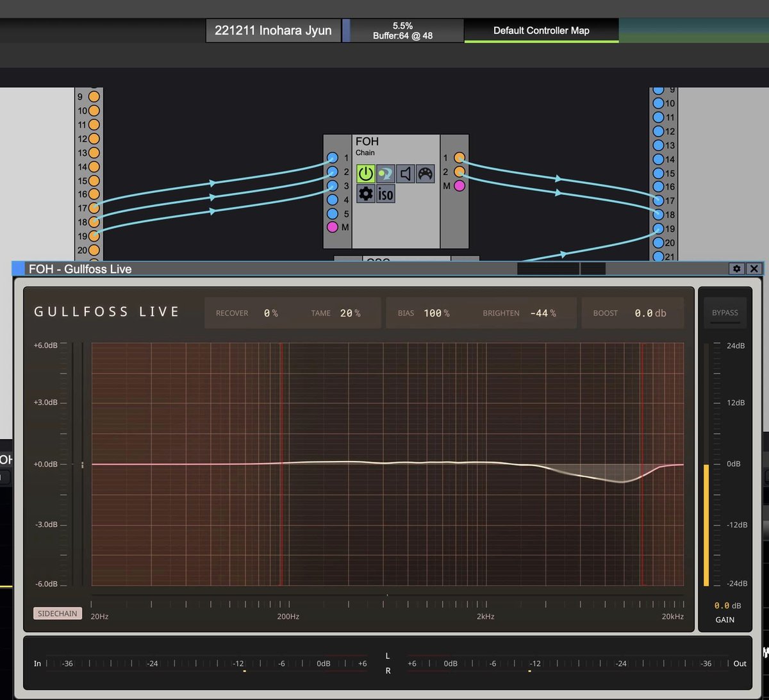This screenshot has width=769, height=700.
Task: Click the RECOVER 0% value
Action: pyautogui.click(x=270, y=313)
